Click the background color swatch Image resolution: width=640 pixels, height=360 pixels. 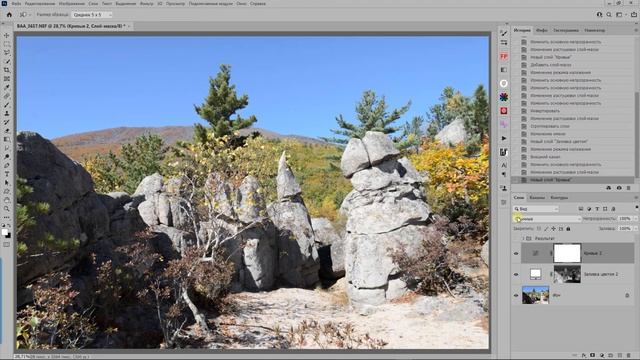(9, 236)
